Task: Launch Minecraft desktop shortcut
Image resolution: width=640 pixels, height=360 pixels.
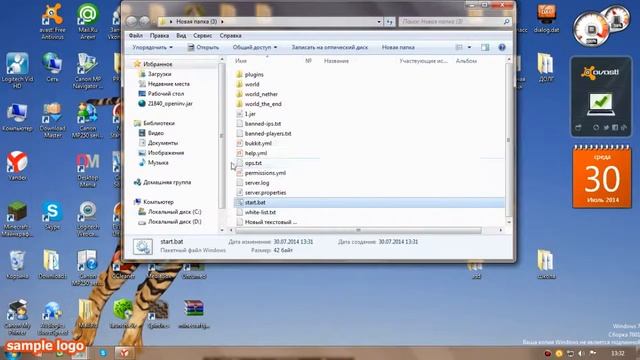Action: 17,219
